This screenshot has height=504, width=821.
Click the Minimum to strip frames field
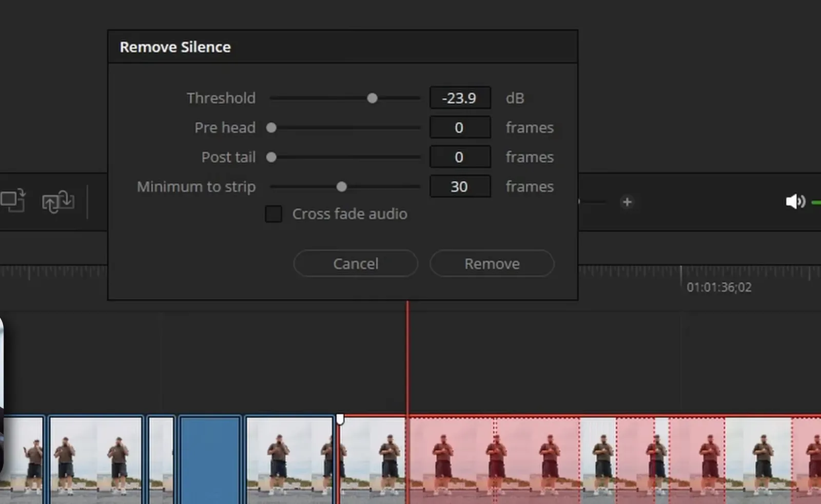tap(460, 187)
